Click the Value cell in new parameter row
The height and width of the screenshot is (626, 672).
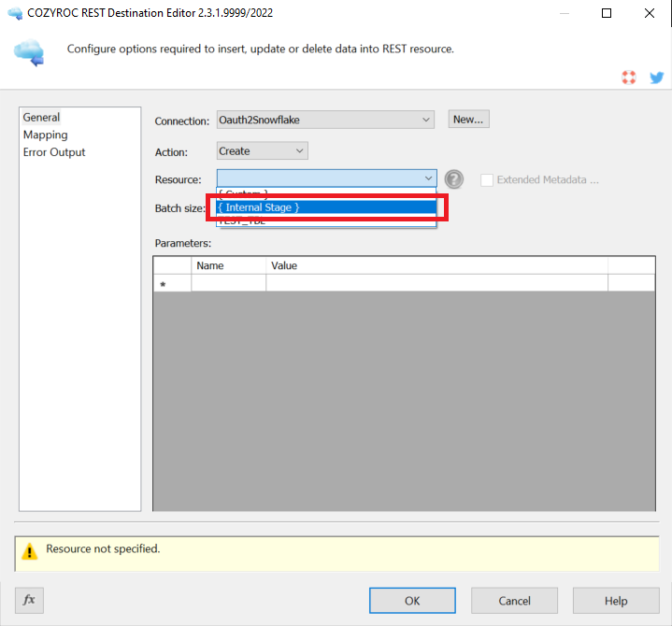point(436,283)
